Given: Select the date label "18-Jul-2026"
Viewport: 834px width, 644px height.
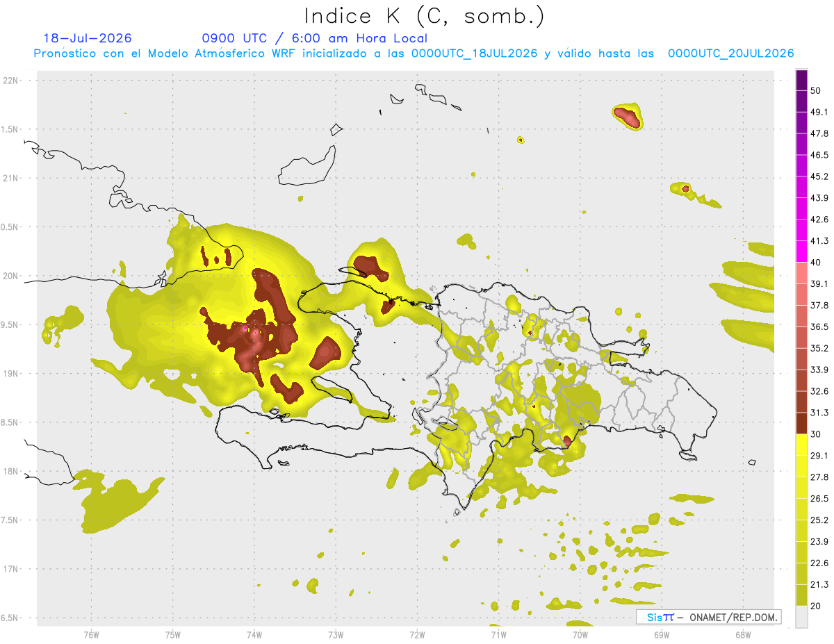Looking at the screenshot, I should tap(88, 38).
